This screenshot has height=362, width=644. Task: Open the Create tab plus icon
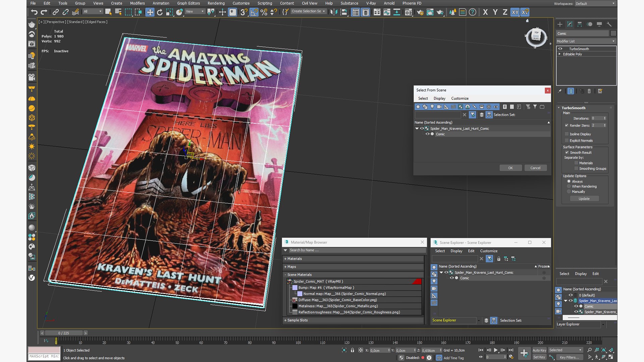[x=560, y=24]
